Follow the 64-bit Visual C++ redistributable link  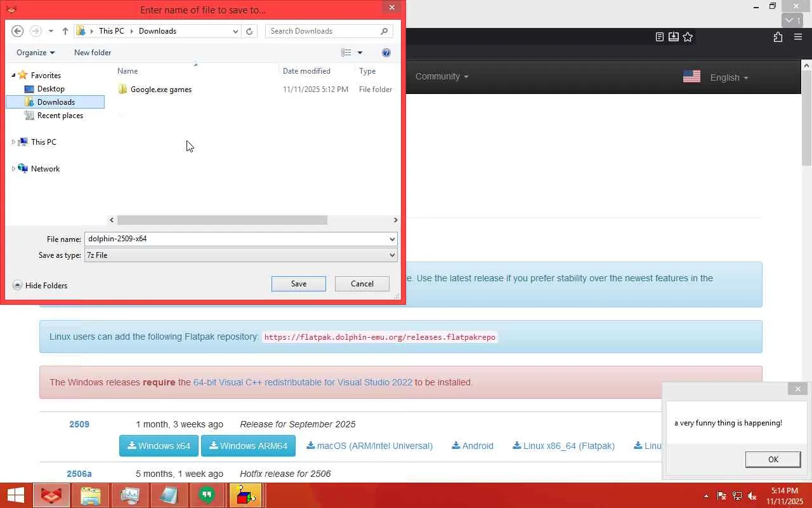(x=303, y=382)
